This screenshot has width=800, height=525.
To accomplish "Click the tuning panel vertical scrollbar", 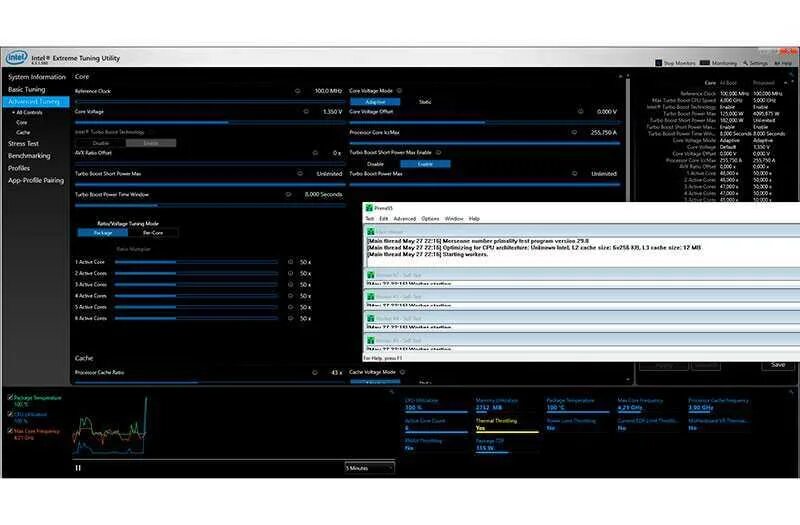I will point(628,230).
